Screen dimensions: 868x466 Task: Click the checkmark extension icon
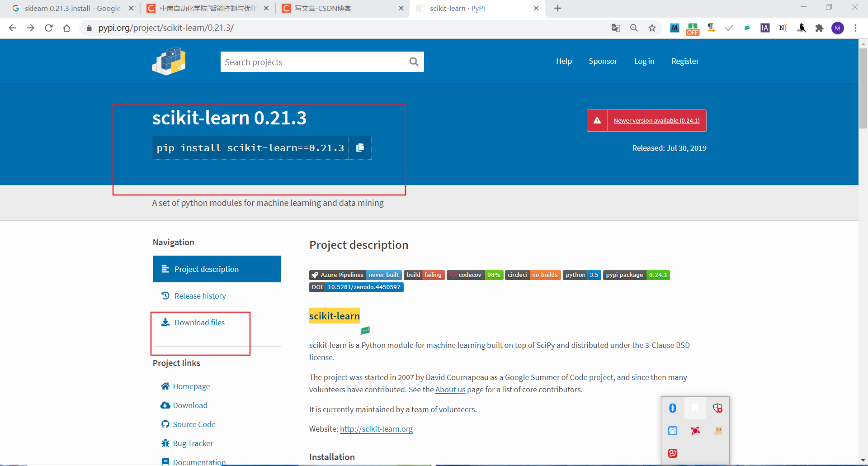tap(729, 28)
